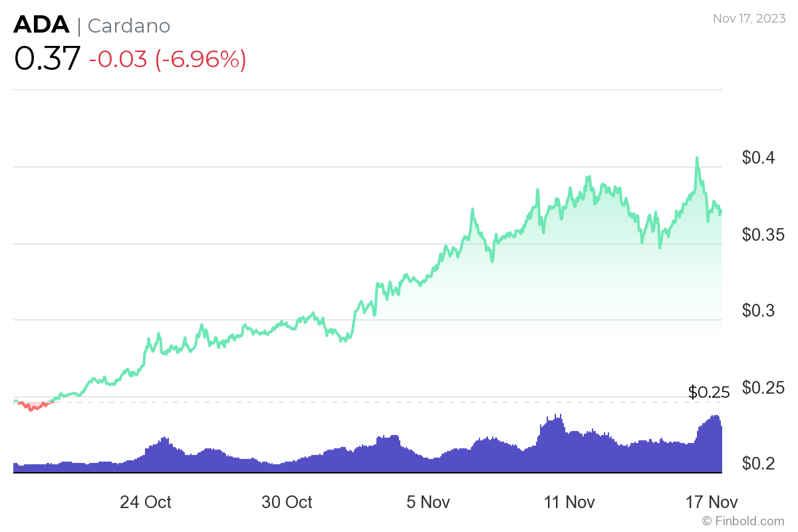The image size is (798, 532).
Task: Select the 17 Nov date marker
Action: (712, 502)
